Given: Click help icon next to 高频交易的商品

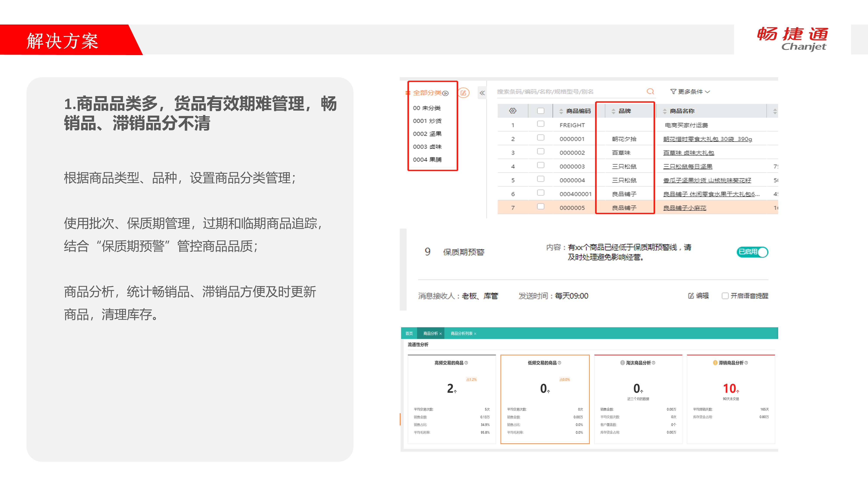Looking at the screenshot, I should [x=466, y=363].
